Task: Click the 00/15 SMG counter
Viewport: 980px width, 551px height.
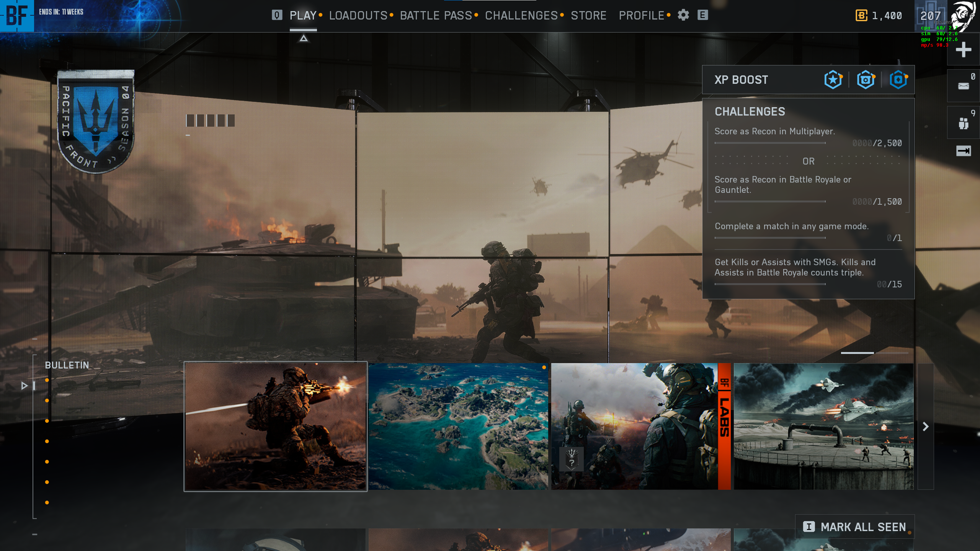Action: pos(889,284)
